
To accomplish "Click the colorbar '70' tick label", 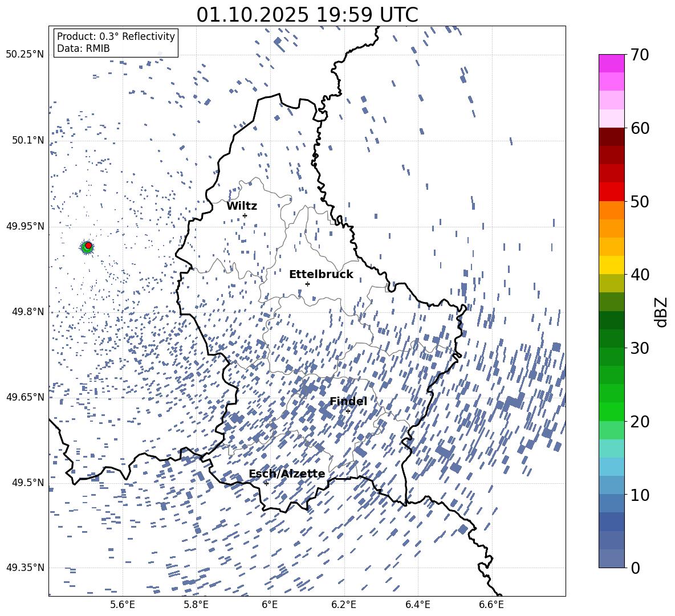I will click(639, 55).
